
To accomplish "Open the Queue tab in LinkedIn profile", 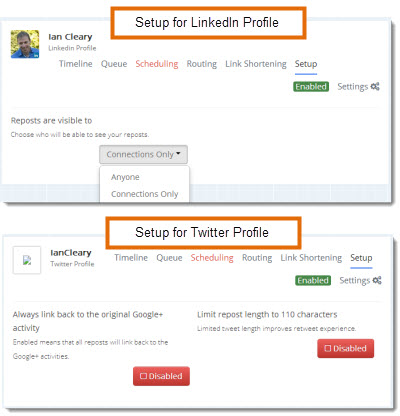I will (x=114, y=64).
